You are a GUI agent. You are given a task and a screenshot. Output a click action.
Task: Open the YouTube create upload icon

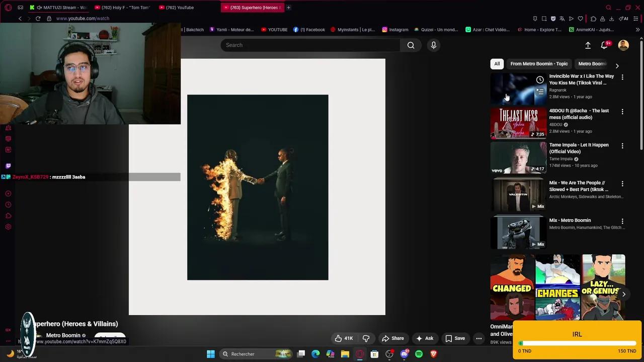coord(588,45)
